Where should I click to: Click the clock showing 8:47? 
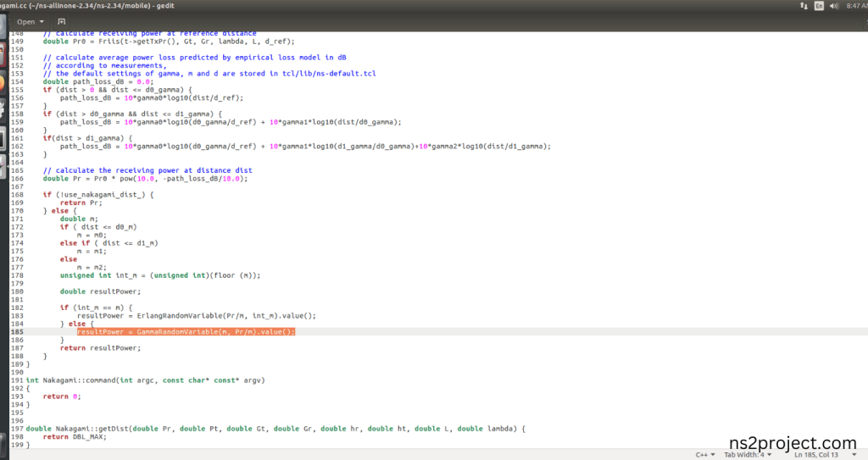(x=857, y=6)
